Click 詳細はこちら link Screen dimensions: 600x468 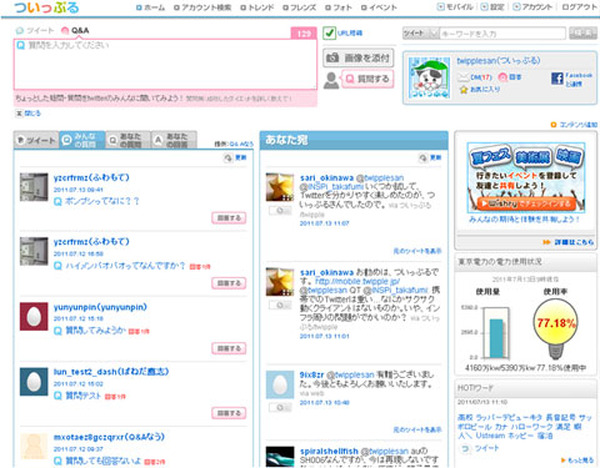coord(569,242)
